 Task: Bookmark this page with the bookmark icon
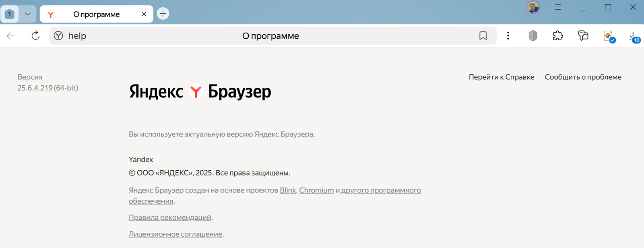click(483, 36)
